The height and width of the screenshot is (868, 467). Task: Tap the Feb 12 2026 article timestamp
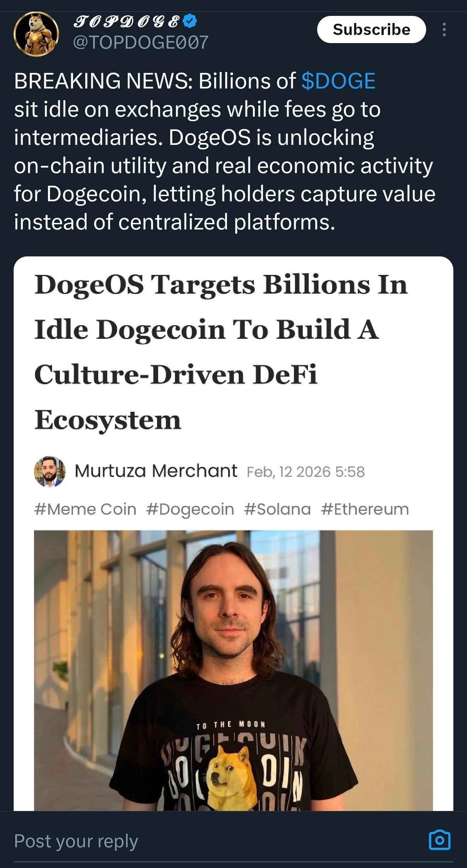pos(305,472)
